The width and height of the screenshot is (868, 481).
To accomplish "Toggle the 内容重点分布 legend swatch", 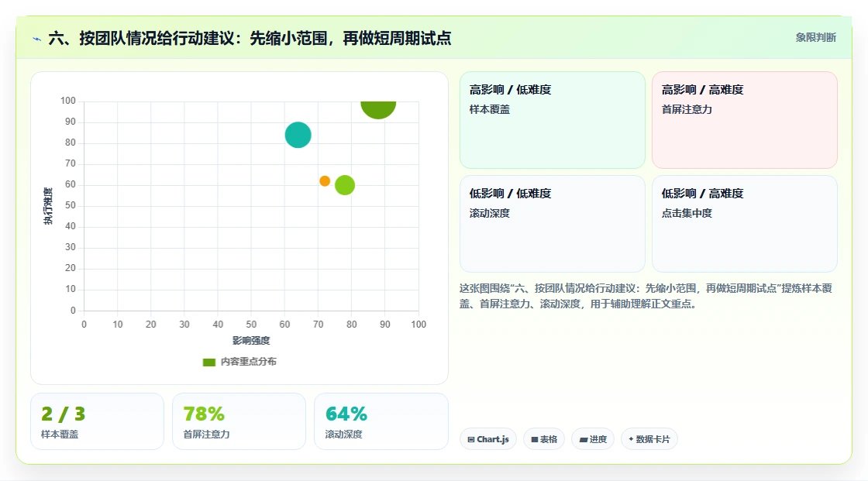I will coord(208,362).
